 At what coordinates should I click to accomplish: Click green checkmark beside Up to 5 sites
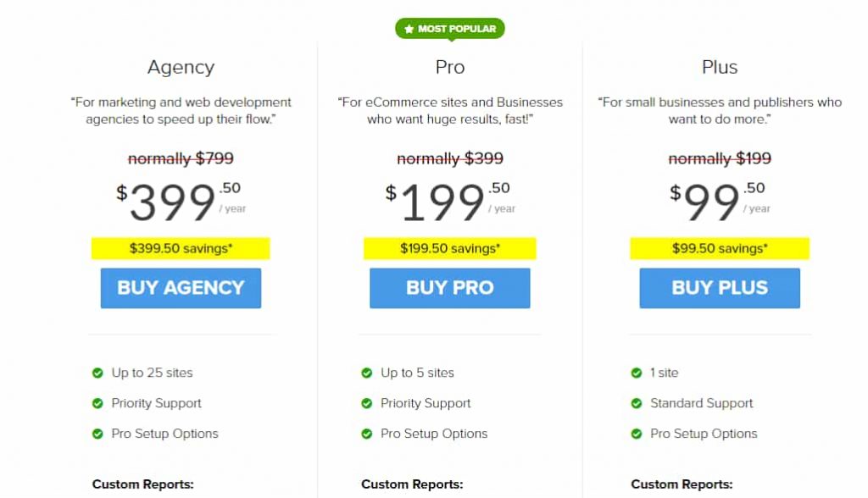tap(367, 373)
